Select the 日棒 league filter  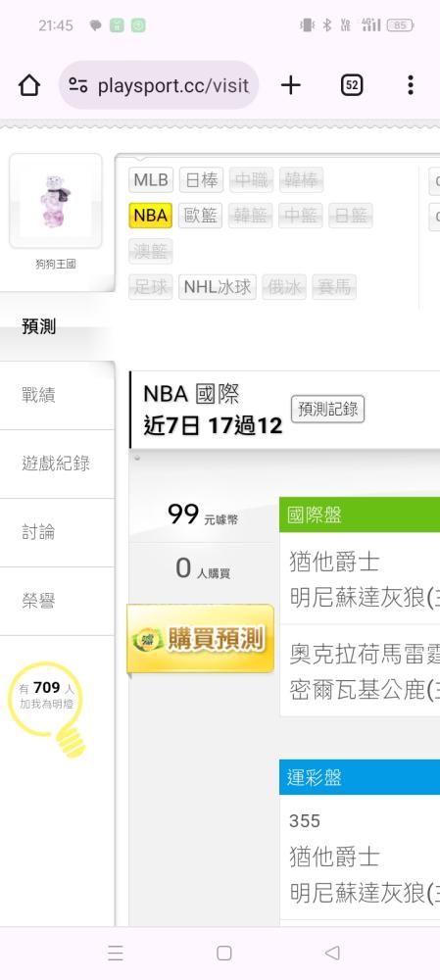201,180
